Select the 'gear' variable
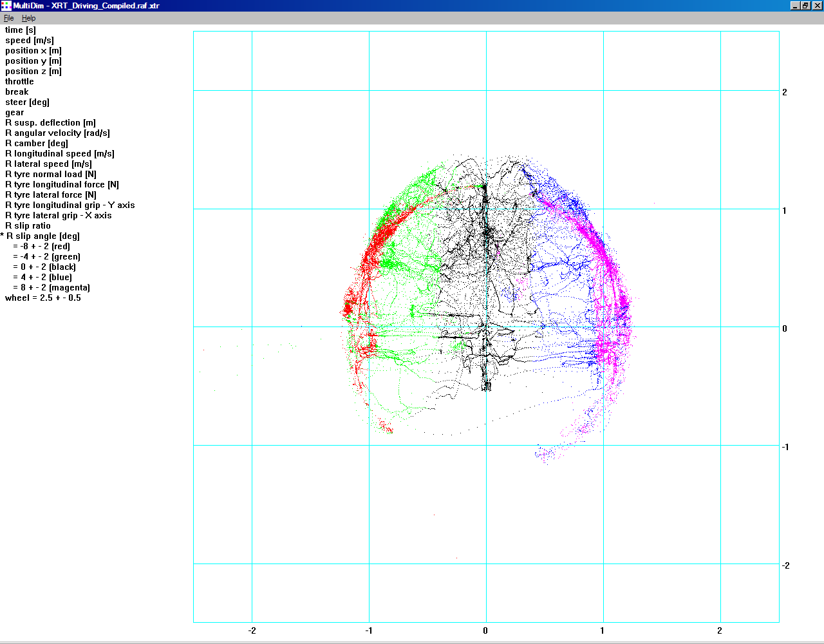The width and height of the screenshot is (824, 644). pos(15,113)
